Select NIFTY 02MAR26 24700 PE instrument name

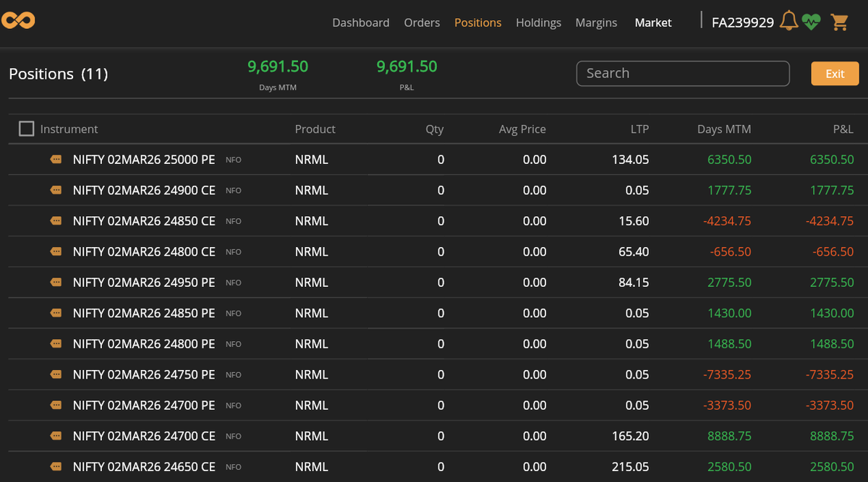pos(144,405)
